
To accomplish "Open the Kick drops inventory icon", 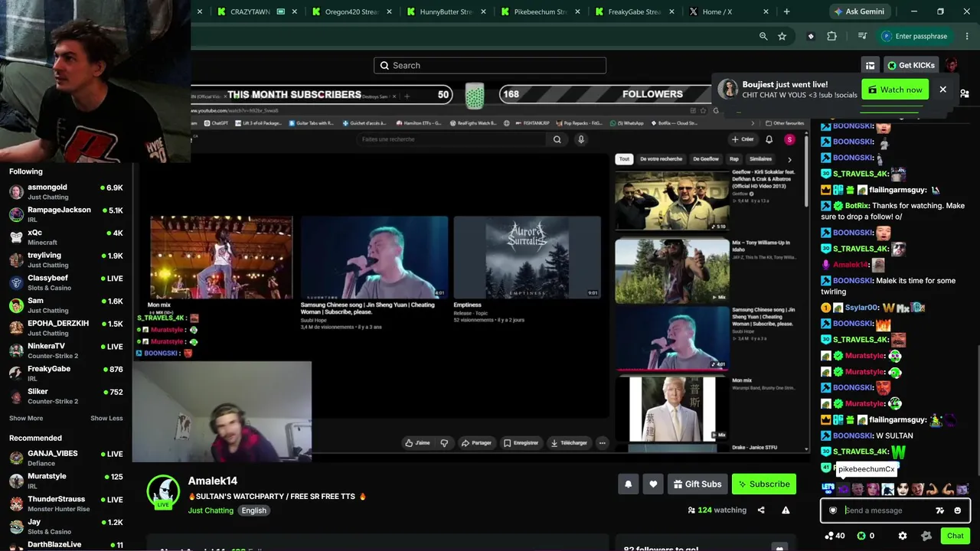I will coord(870,65).
